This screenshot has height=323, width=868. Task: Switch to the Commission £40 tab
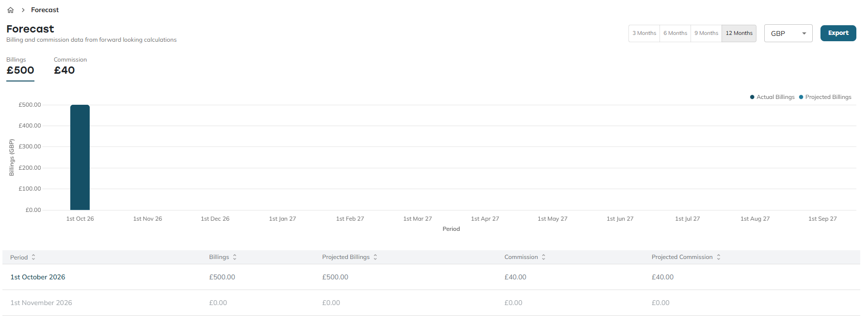(70, 66)
